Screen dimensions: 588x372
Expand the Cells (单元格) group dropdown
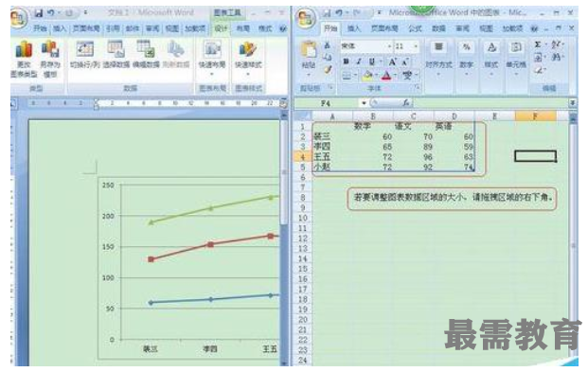click(516, 74)
